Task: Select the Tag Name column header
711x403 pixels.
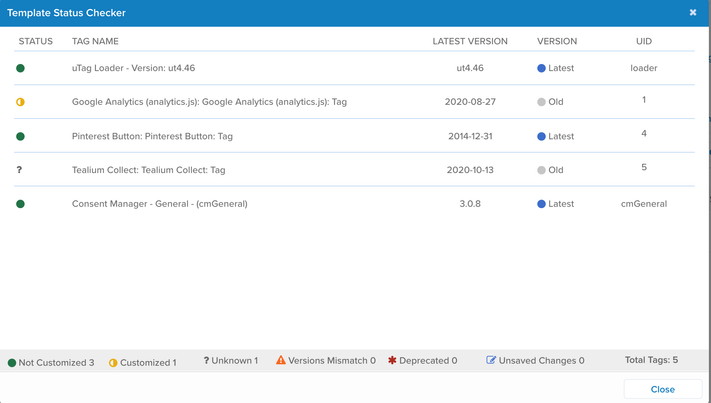Action: (x=95, y=42)
